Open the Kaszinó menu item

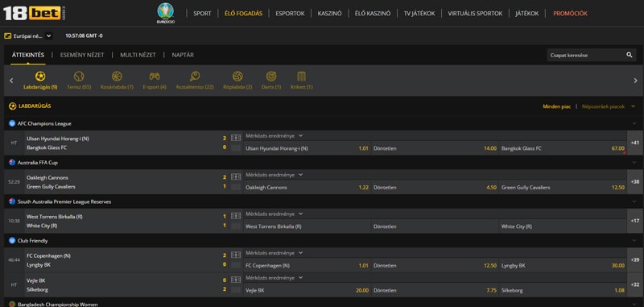point(329,13)
